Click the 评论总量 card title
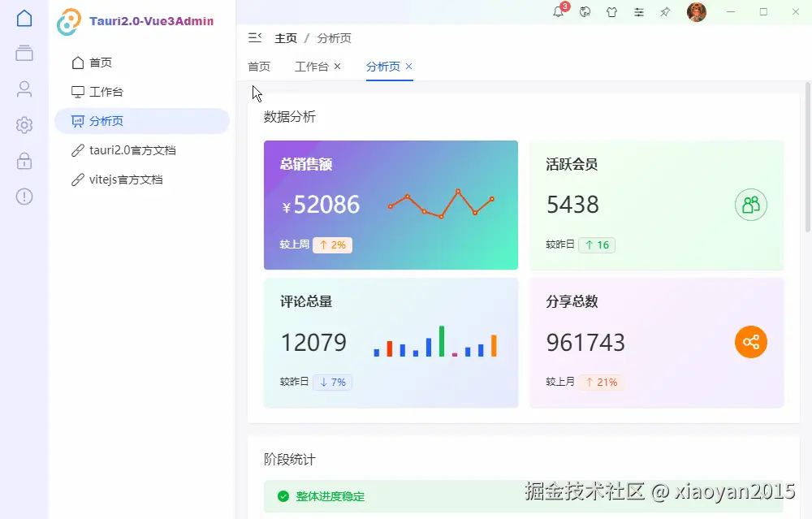 click(x=306, y=301)
